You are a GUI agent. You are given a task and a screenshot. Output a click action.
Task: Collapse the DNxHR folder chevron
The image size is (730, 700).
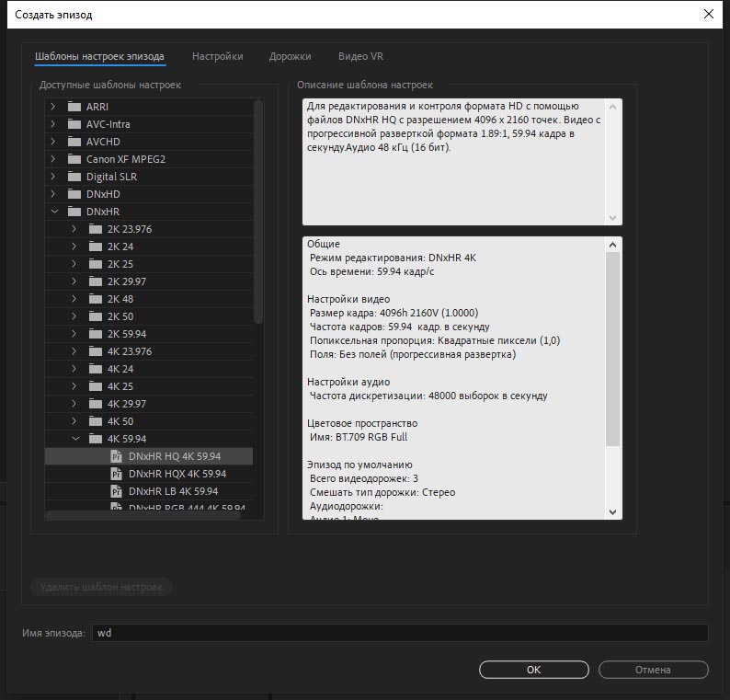point(53,212)
